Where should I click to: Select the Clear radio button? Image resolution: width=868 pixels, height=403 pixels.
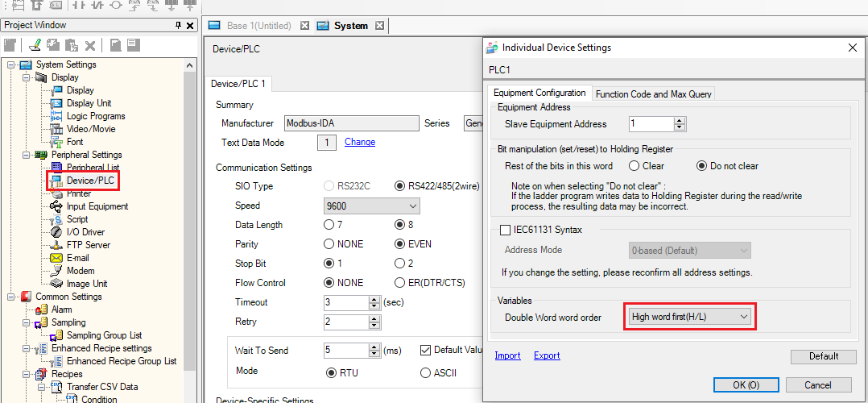tap(634, 166)
